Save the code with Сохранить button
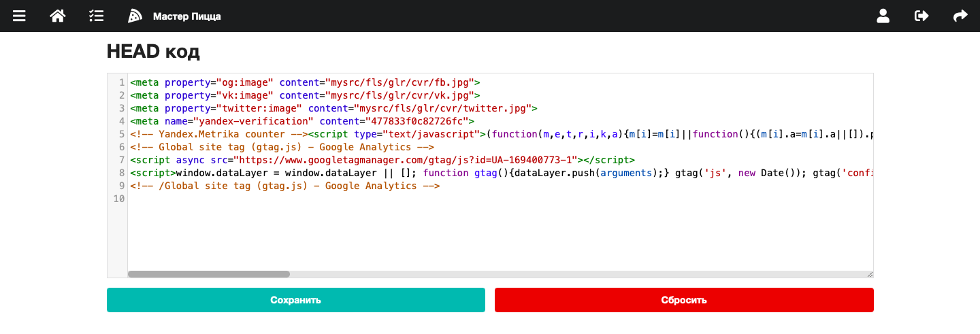The height and width of the screenshot is (334, 980). tap(296, 300)
